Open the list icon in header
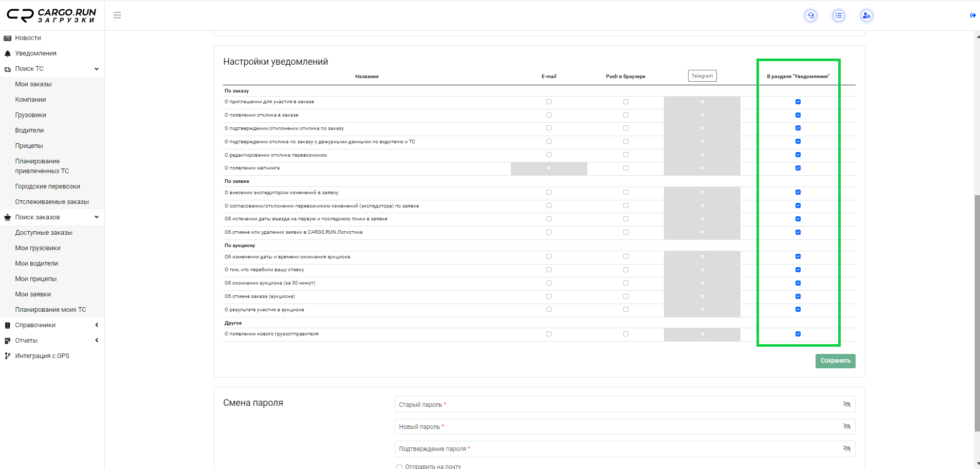Image resolution: width=980 pixels, height=469 pixels. (x=839, y=15)
